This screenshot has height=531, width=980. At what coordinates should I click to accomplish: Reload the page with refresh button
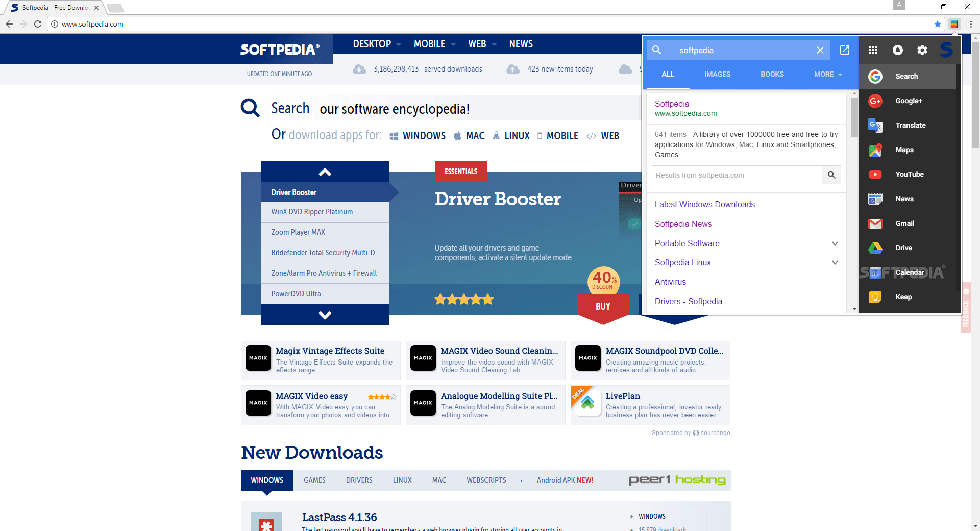click(x=38, y=24)
